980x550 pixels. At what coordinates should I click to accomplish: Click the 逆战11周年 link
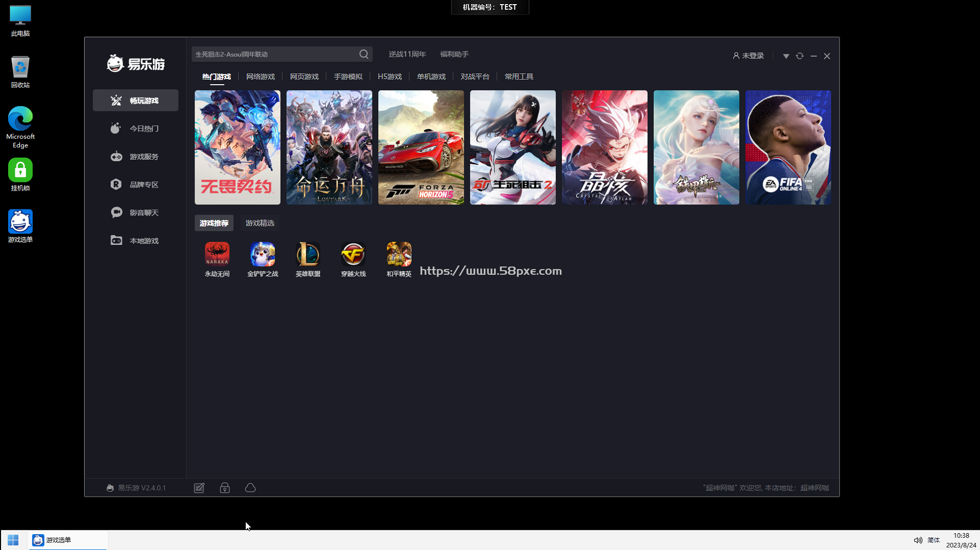coord(407,54)
